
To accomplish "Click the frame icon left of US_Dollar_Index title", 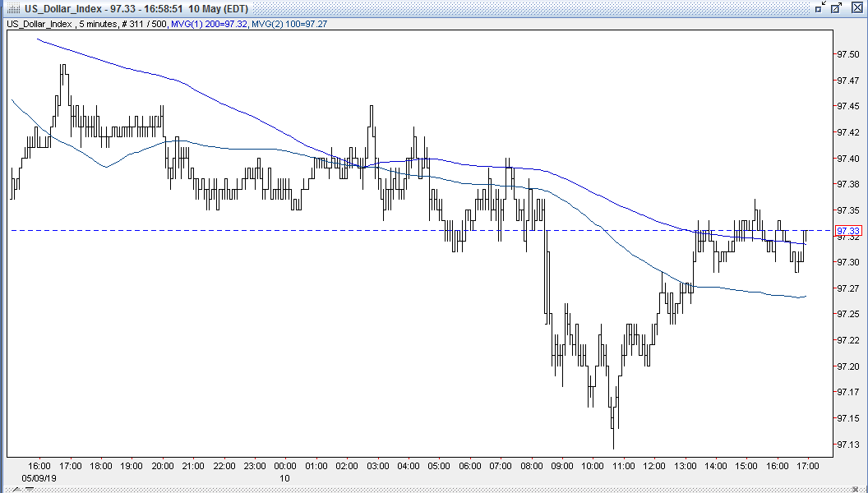I will tap(15, 9).
